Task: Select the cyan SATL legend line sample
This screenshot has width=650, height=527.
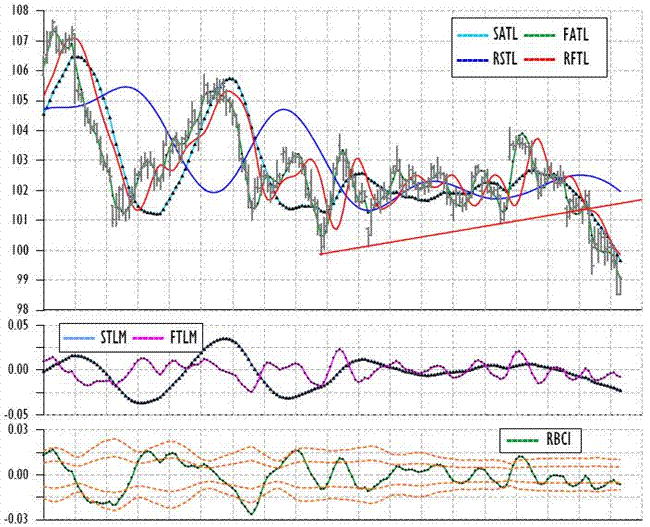Action: (473, 35)
